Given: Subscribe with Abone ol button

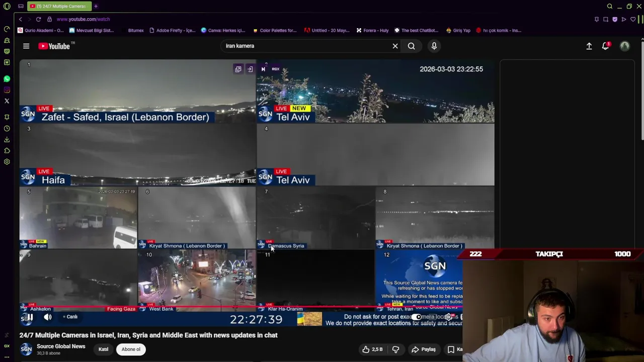Looking at the screenshot, I should pyautogui.click(x=131, y=349).
